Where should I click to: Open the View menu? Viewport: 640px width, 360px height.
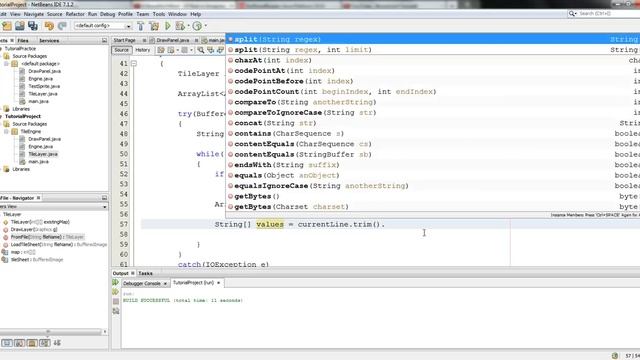pyautogui.click(x=15, y=14)
